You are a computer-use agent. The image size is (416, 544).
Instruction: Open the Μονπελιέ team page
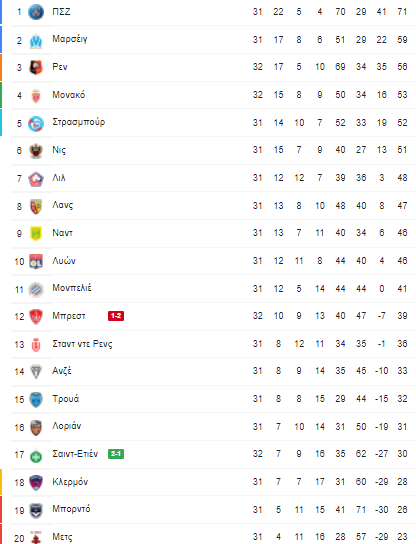pyautogui.click(x=72, y=288)
